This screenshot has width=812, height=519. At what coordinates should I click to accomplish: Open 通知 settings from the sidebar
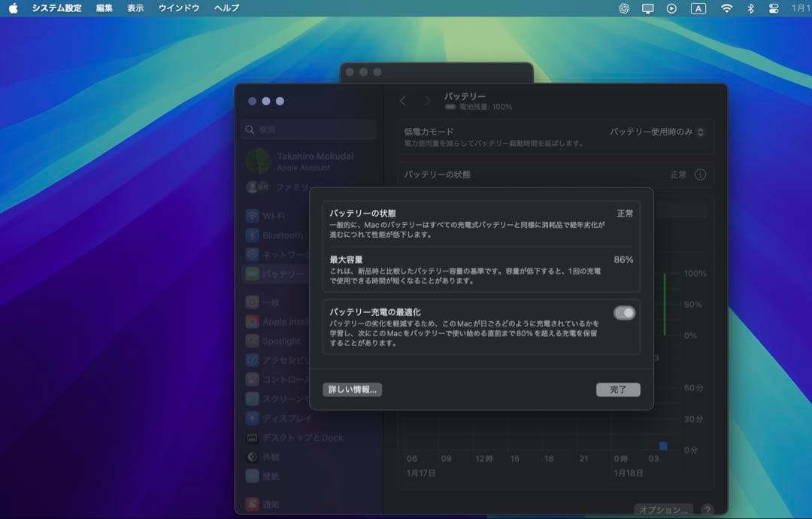pyautogui.click(x=271, y=505)
